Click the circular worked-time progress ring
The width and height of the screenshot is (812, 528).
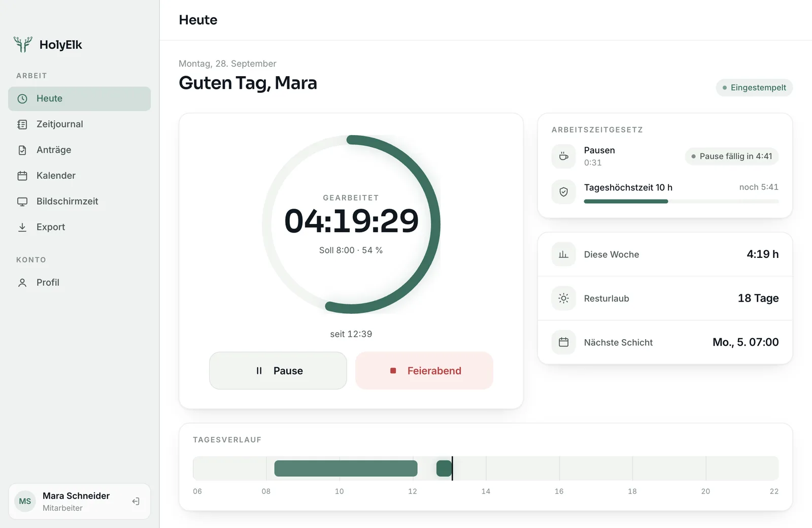coord(351,224)
